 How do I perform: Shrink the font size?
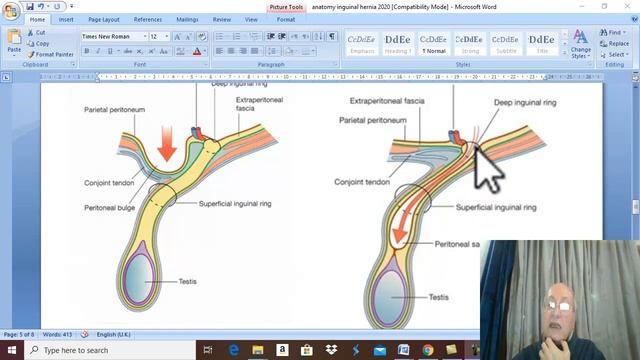pos(188,37)
